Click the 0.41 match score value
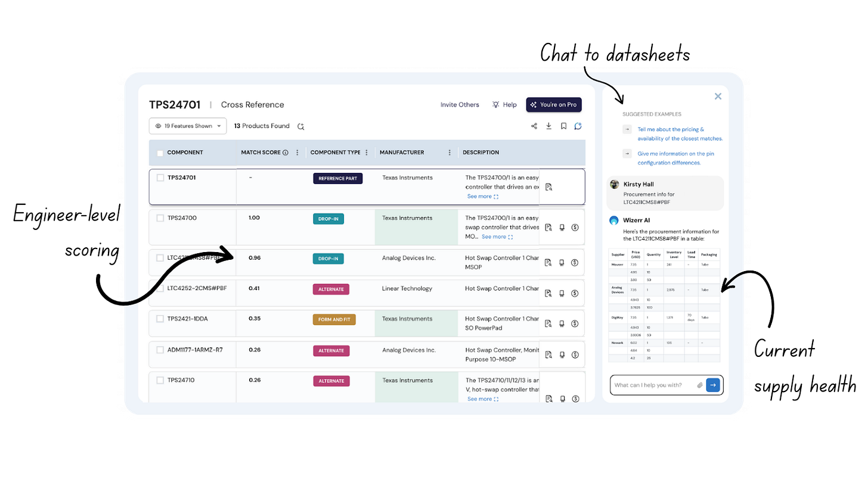868x488 pixels. [255, 288]
